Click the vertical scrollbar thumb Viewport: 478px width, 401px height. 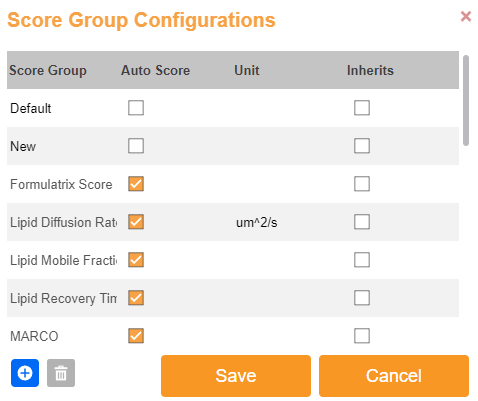[x=466, y=100]
